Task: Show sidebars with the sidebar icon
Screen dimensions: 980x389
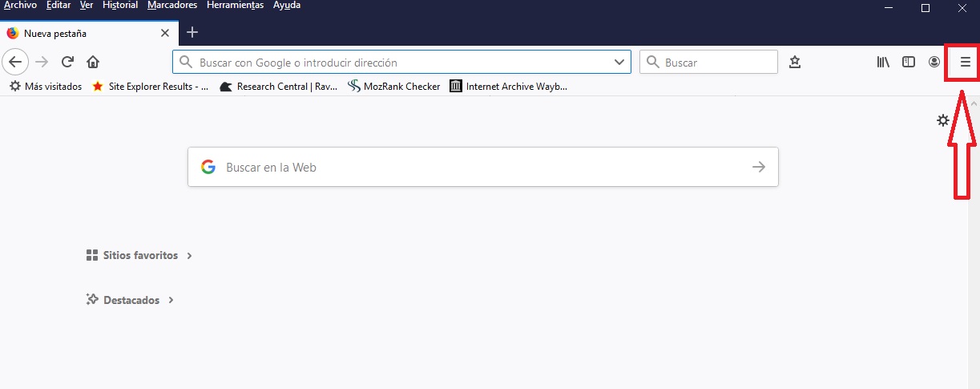Action: (909, 62)
